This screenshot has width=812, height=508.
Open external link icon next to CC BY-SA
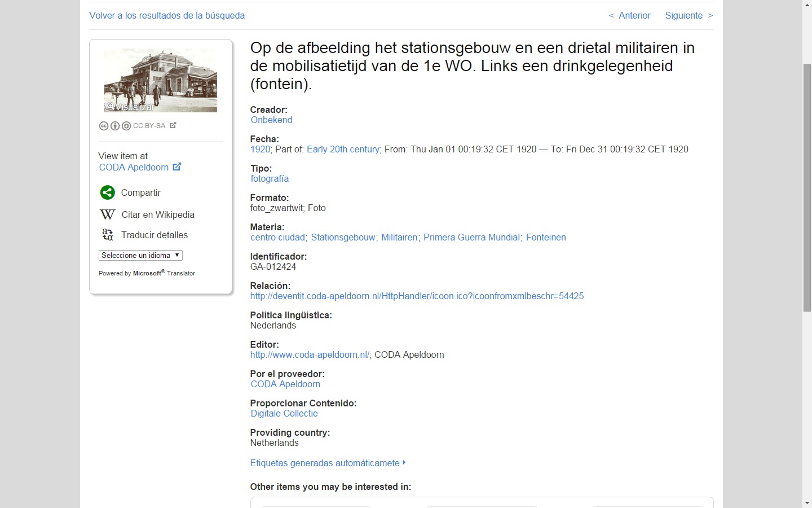pyautogui.click(x=173, y=125)
